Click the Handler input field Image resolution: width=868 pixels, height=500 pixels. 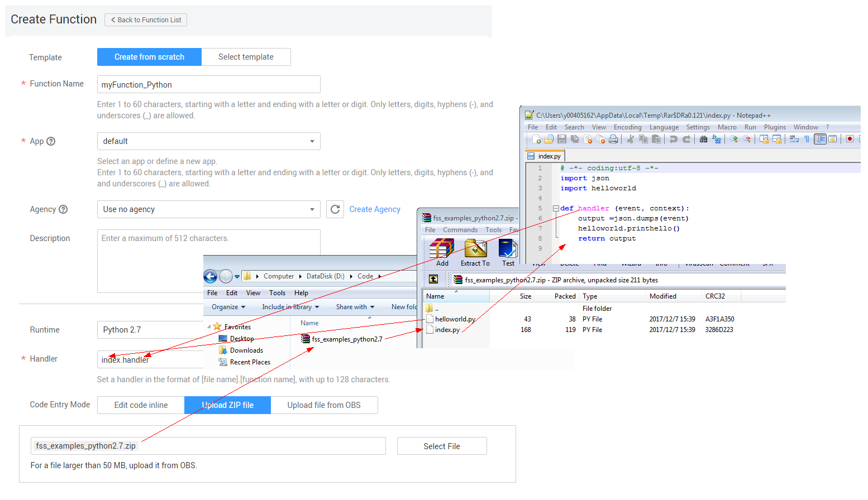(151, 359)
